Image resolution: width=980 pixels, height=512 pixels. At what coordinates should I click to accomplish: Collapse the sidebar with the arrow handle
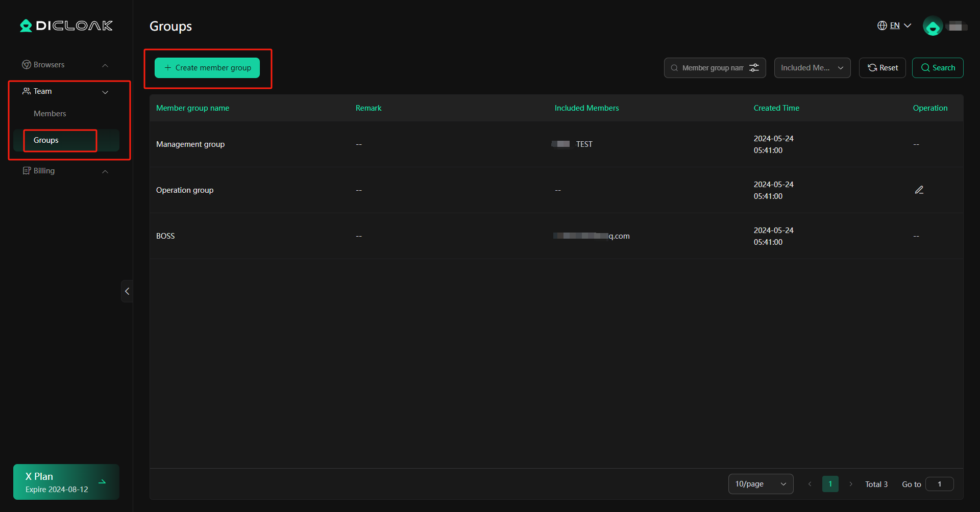click(127, 291)
